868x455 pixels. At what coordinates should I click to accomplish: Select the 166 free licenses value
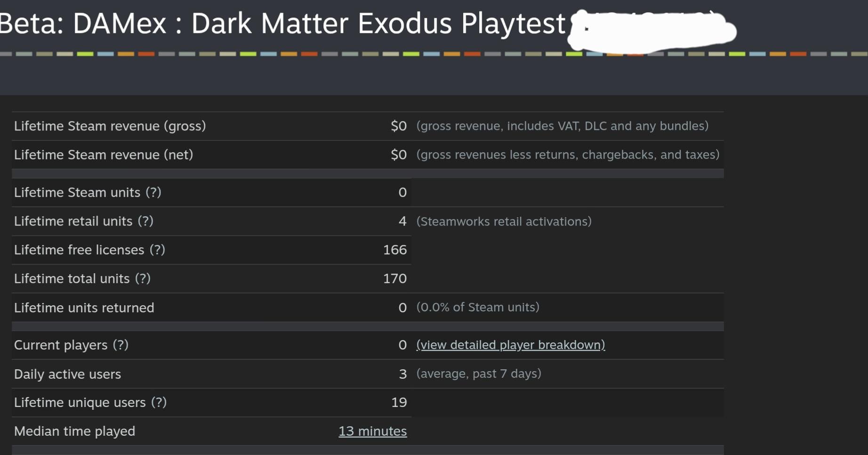pyautogui.click(x=394, y=250)
